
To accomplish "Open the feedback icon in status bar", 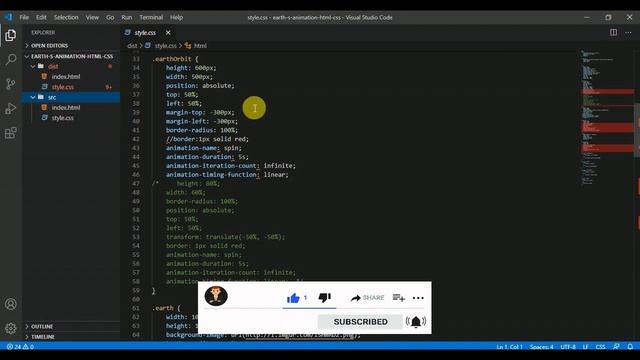I will click(616, 347).
